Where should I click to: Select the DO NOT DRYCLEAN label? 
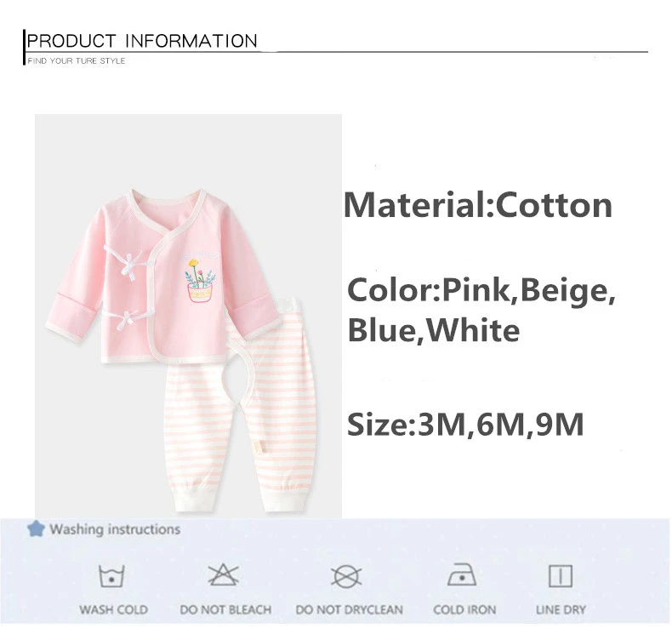350,609
